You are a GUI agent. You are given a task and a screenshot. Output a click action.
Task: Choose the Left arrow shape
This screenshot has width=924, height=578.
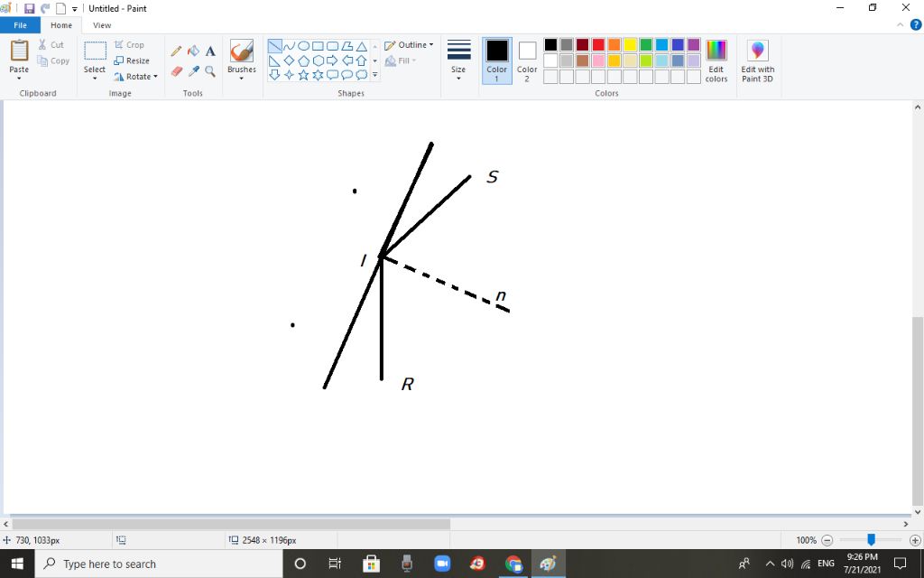point(347,61)
